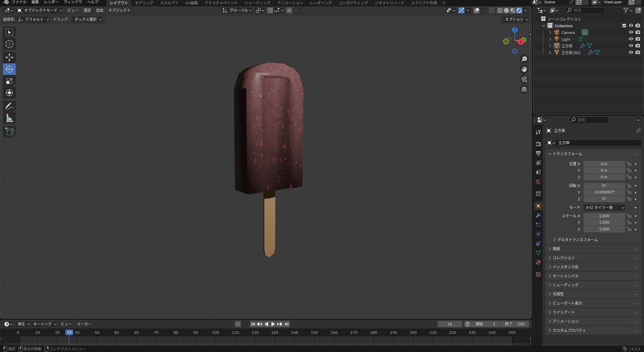The height and width of the screenshot is (352, 644).
Task: Click the playhead marker at frame 26
Action: pos(69,332)
